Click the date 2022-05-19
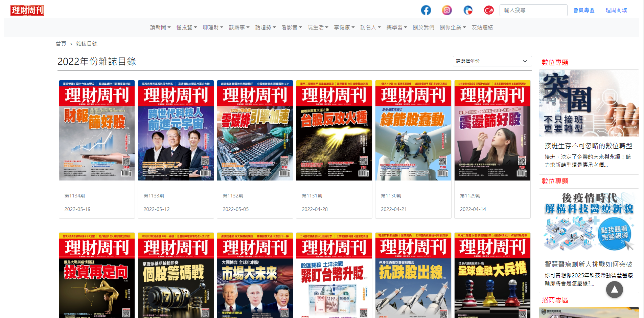Image resolution: width=644 pixels, height=318 pixels. coord(77,209)
